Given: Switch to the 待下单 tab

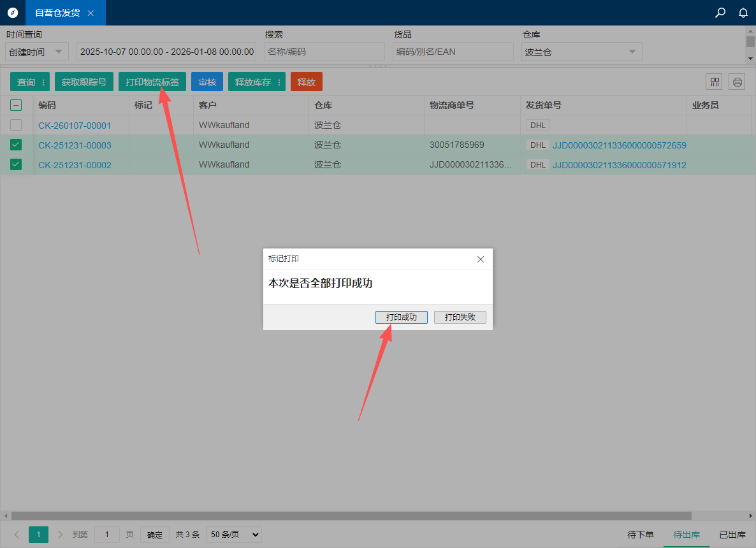Looking at the screenshot, I should 641,535.
